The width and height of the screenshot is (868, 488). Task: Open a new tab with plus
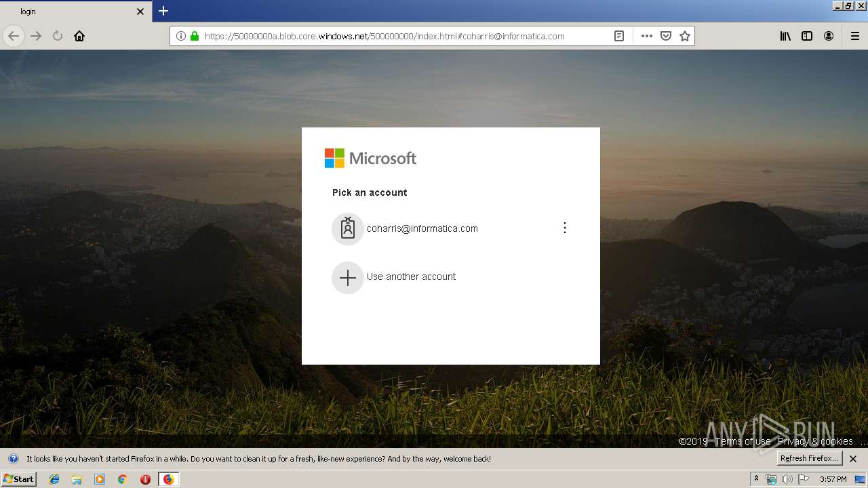163,11
